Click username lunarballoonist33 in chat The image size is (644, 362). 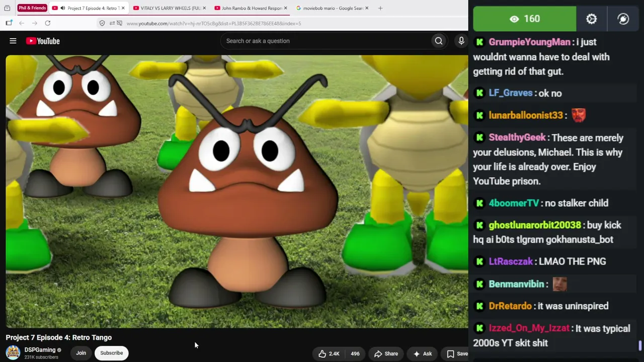(x=526, y=115)
